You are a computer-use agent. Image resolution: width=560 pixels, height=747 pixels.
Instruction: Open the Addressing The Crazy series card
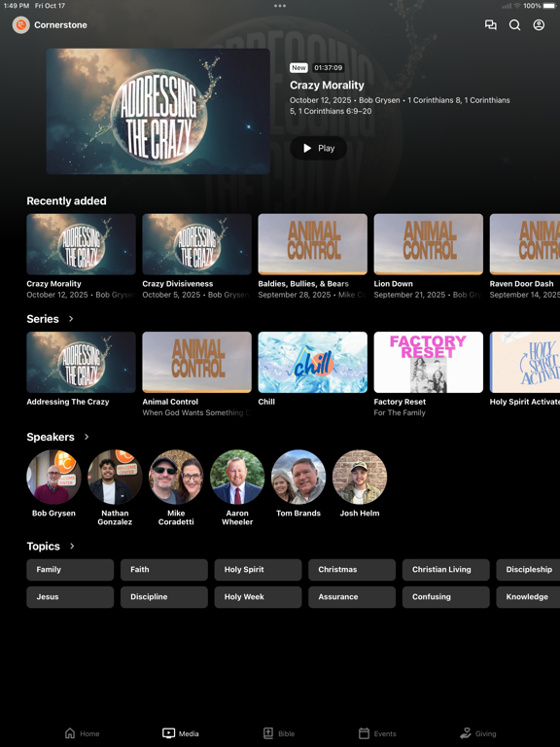81,362
